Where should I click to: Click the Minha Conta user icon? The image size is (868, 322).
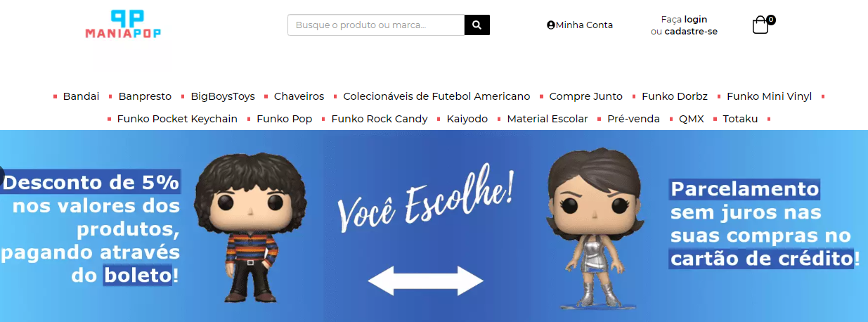coord(551,25)
